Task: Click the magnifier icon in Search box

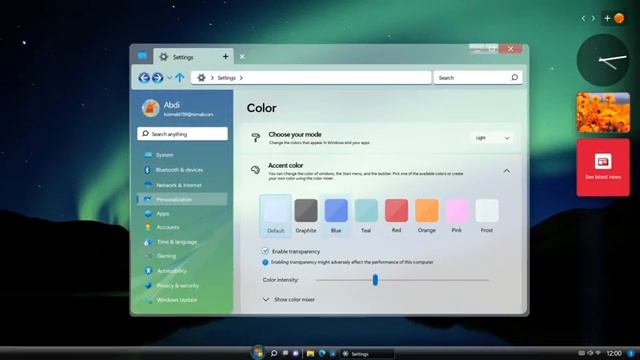Action: (514, 77)
